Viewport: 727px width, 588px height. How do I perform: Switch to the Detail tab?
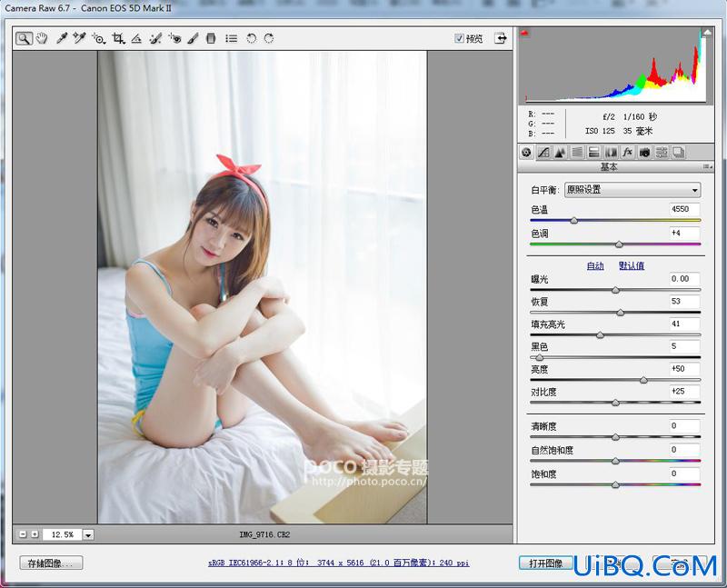(x=560, y=152)
